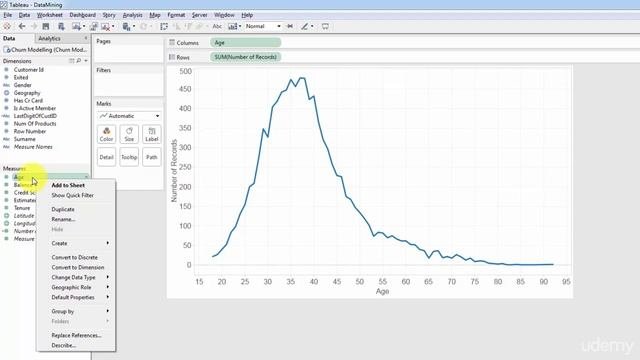Select the Tenure measure
The width and height of the screenshot is (640, 360).
22,208
